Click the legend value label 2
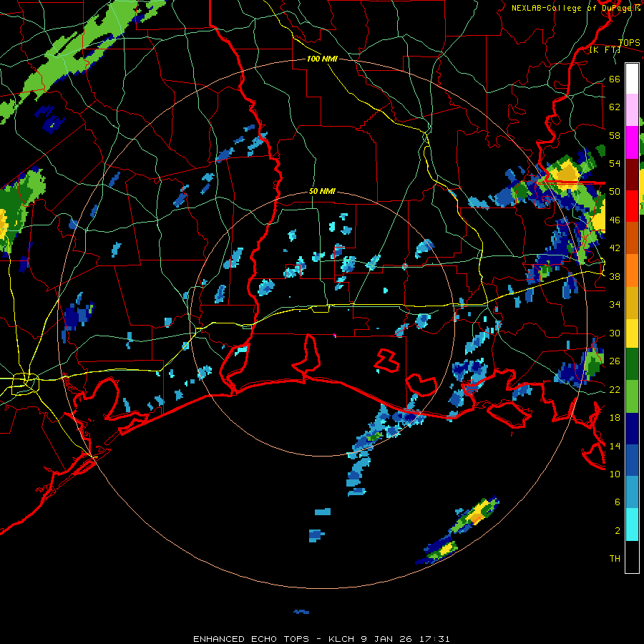Image resolution: width=644 pixels, height=644 pixels. point(618,530)
